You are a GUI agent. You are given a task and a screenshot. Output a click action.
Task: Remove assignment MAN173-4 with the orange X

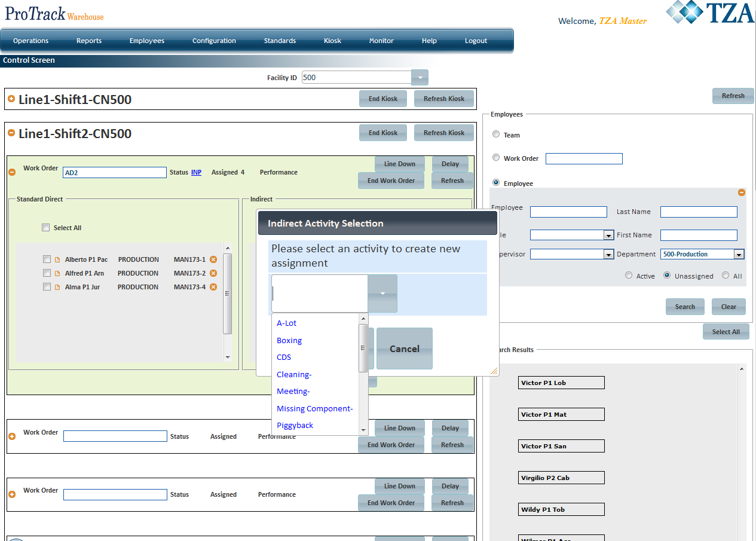[x=213, y=287]
